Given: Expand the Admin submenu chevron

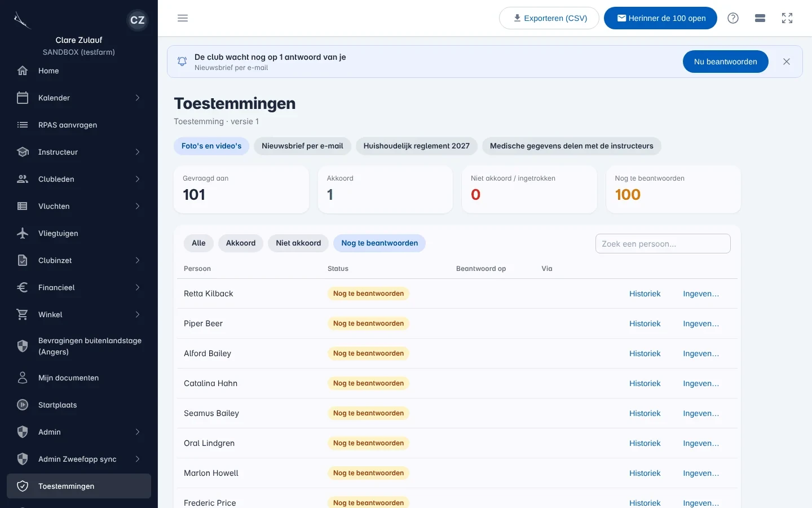Looking at the screenshot, I should tap(138, 432).
